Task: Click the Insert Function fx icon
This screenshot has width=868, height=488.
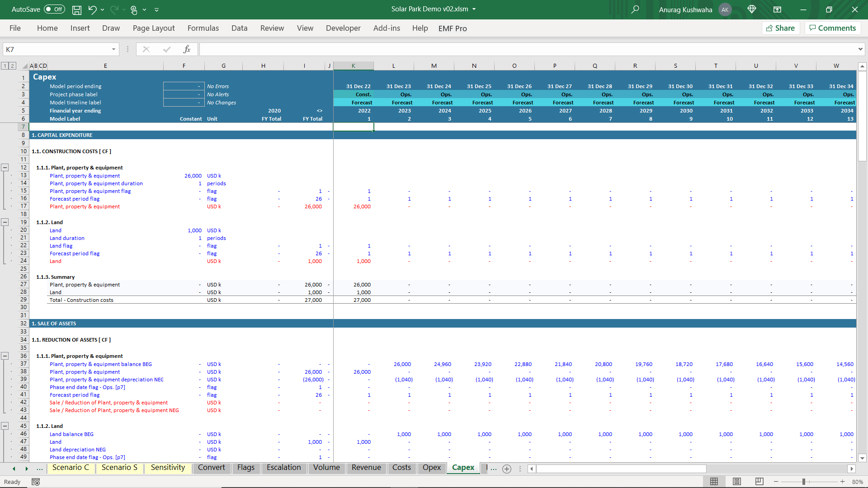Action: click(187, 49)
